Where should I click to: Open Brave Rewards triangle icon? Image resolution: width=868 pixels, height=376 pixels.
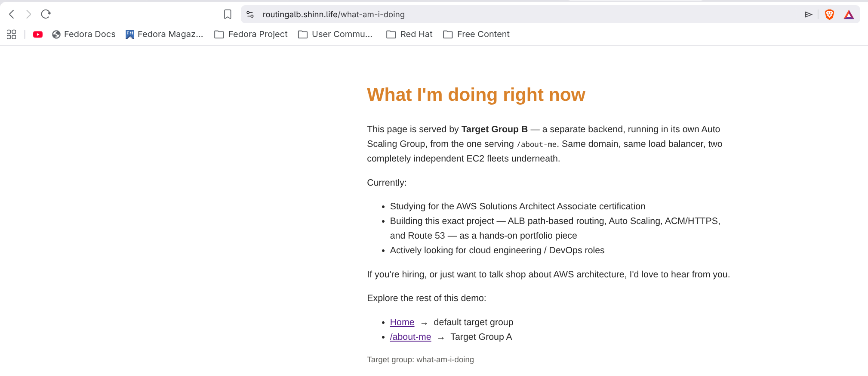click(x=849, y=15)
